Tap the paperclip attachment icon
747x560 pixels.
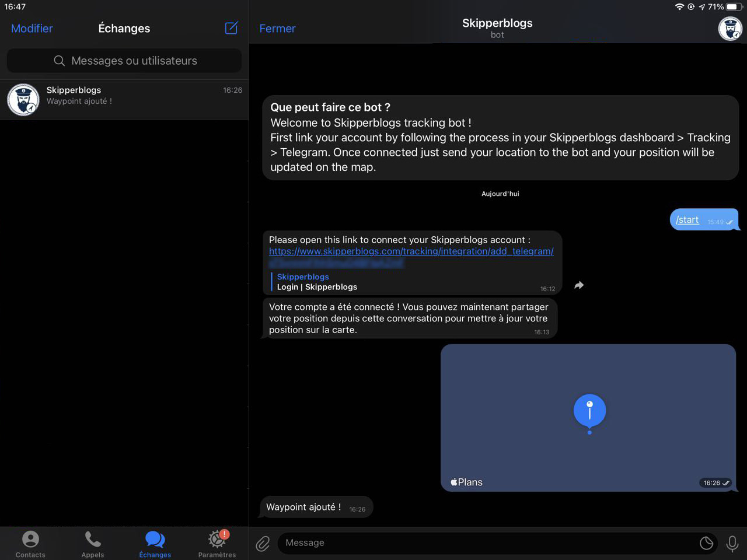(x=263, y=544)
